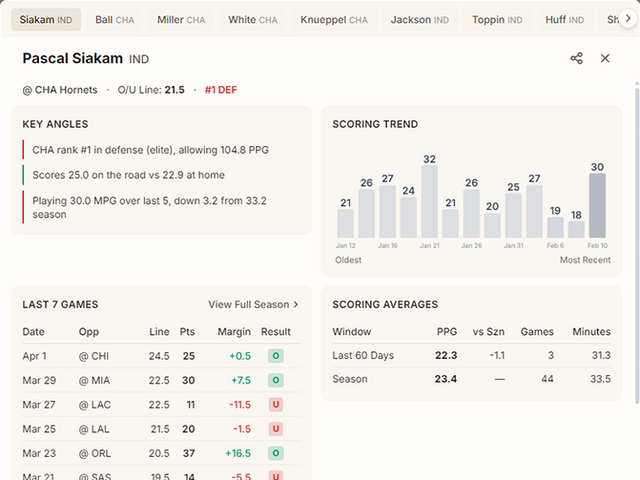Image resolution: width=640 pixels, height=480 pixels.
Task: Click the +0.5 margin value
Action: pyautogui.click(x=240, y=356)
